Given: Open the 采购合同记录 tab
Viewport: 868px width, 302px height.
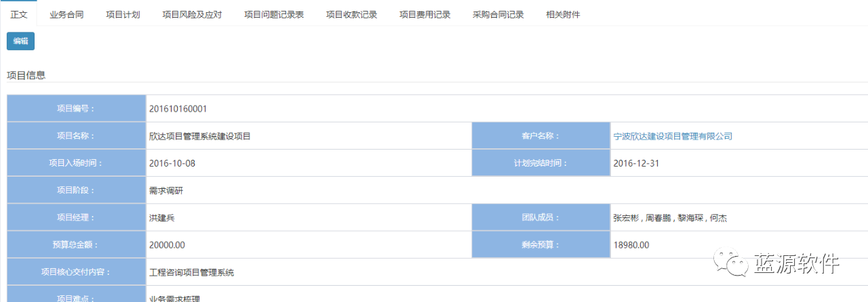Looking at the screenshot, I should [498, 14].
